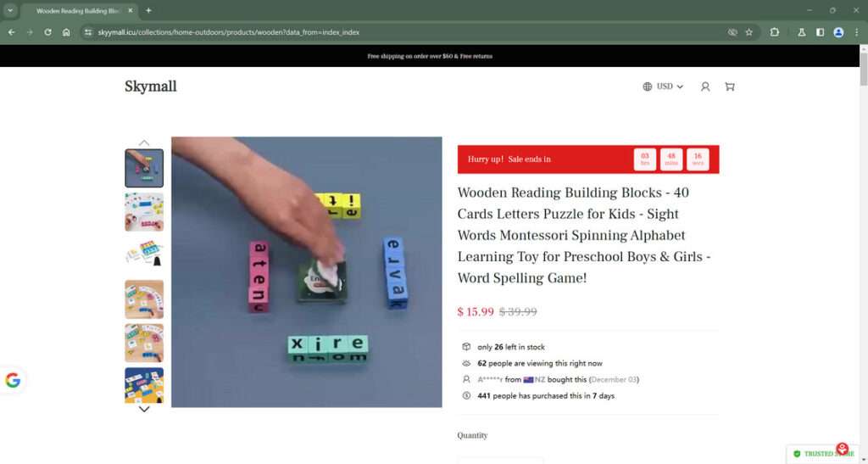The image size is (868, 464).
Task: Open a new browser tab
Action: [x=148, y=10]
